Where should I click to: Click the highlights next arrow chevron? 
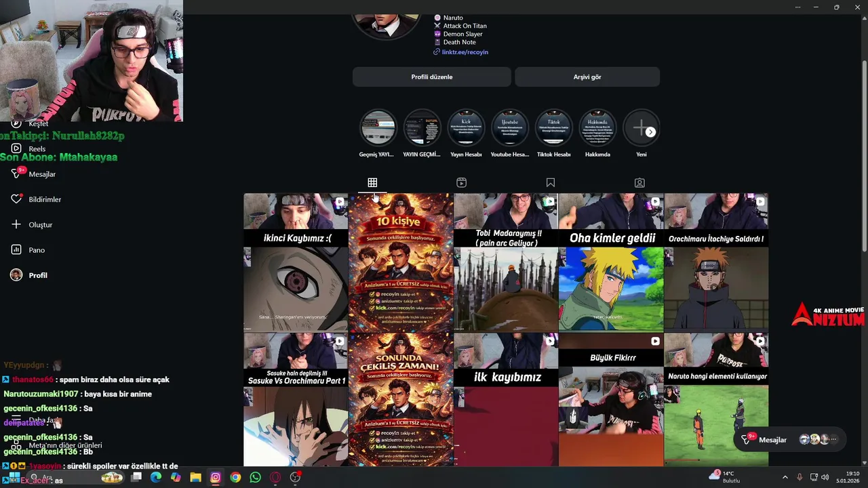pyautogui.click(x=650, y=132)
